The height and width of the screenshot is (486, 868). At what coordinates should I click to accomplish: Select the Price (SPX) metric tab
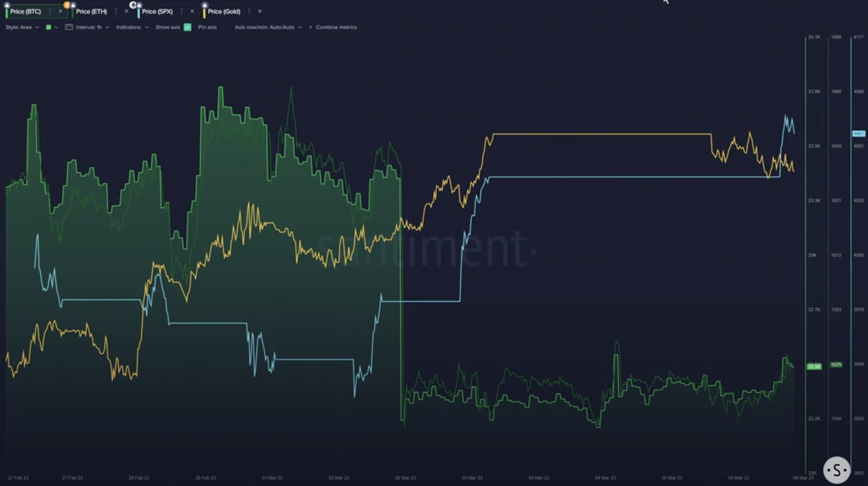click(x=157, y=11)
